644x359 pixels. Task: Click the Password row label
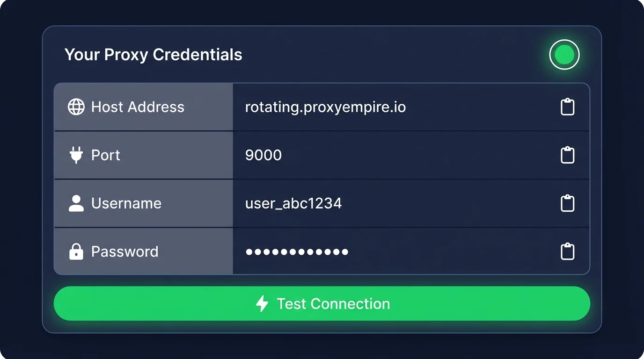click(x=125, y=251)
